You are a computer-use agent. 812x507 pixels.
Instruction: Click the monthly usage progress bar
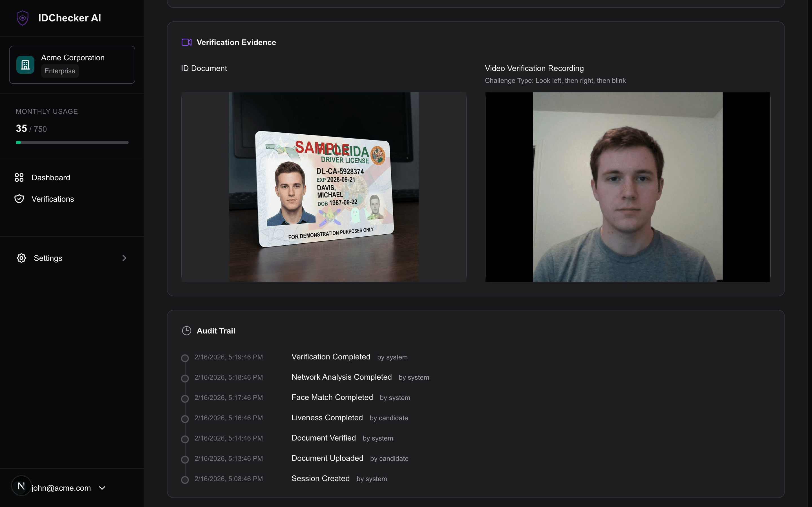72,142
